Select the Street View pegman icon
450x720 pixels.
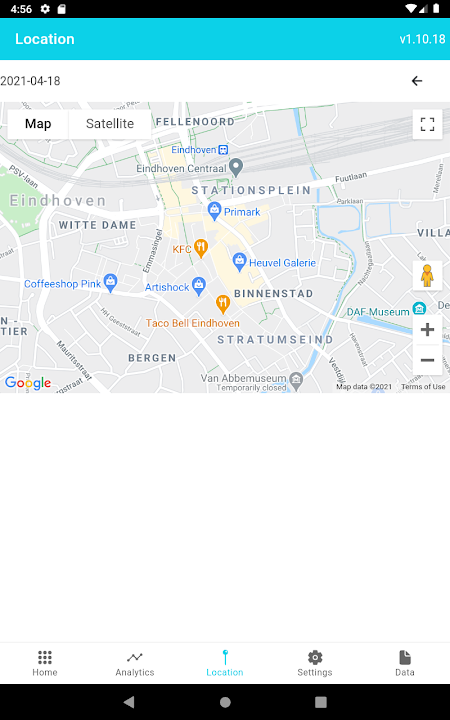(x=428, y=276)
